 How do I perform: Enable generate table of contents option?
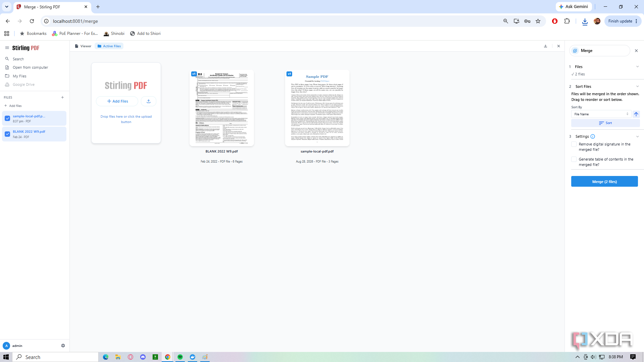[574, 160]
